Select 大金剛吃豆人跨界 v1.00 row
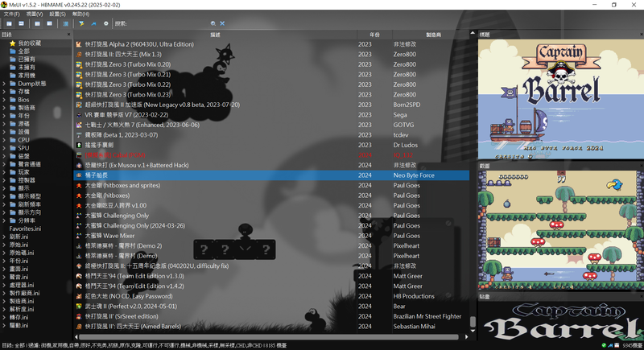 click(x=271, y=205)
